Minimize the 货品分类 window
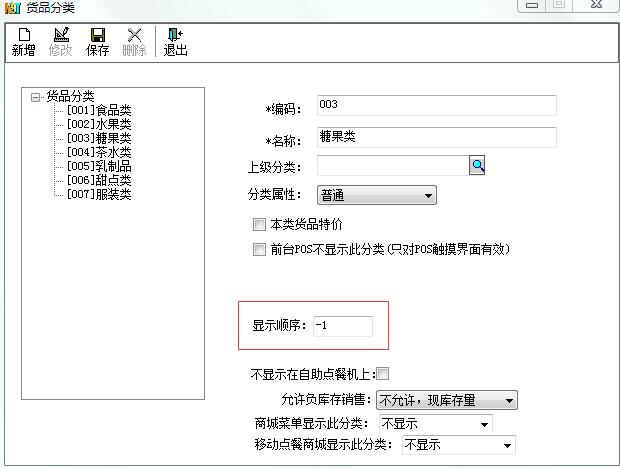The height and width of the screenshot is (468, 620). 532,5
